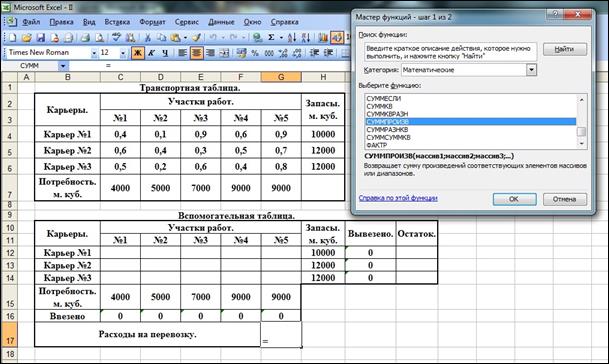
Task: Cut selection with the scissors icon
Action: click(148, 38)
